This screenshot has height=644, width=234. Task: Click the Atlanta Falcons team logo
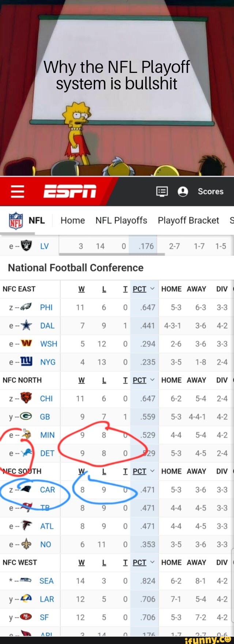(x=26, y=526)
